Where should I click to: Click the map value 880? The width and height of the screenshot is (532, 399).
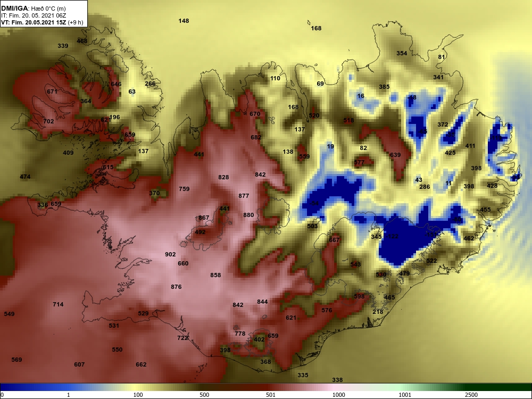click(x=248, y=215)
